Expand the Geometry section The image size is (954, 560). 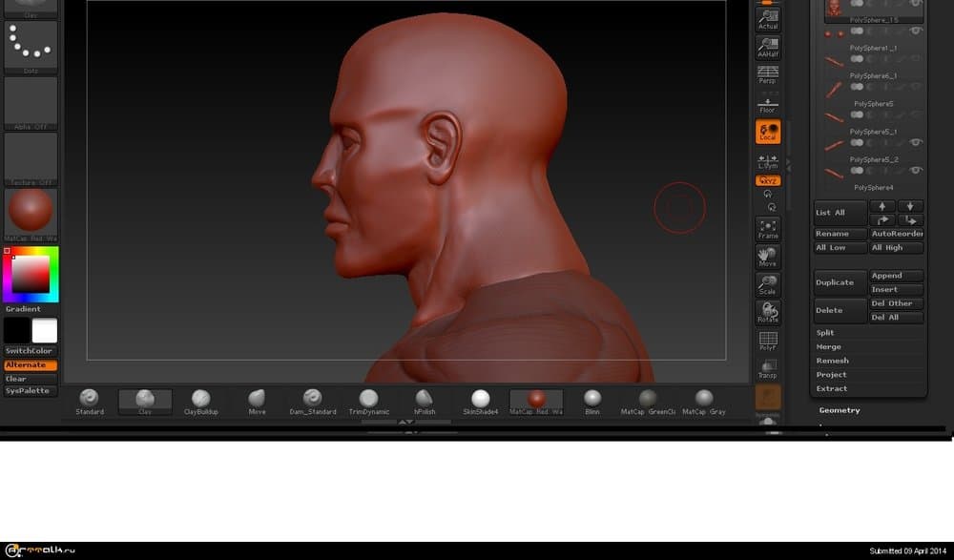pos(840,410)
